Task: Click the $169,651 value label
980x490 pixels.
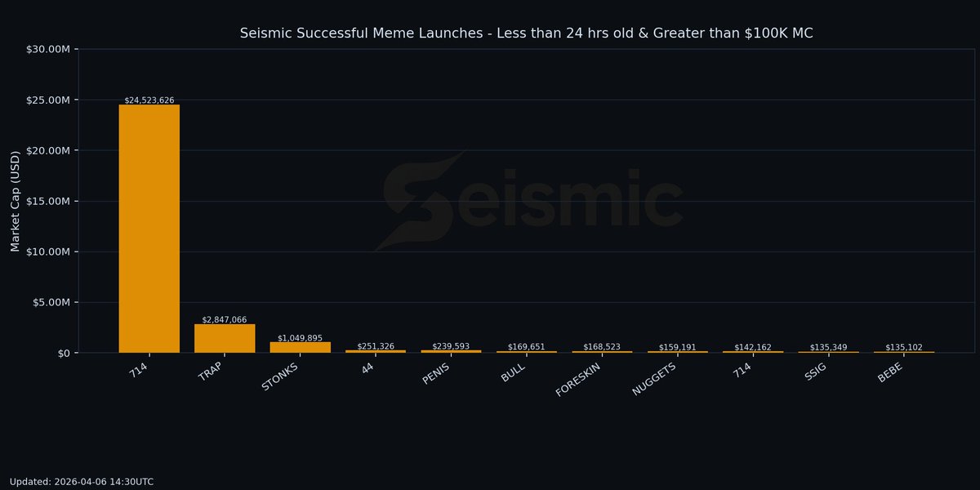Action: tap(527, 347)
